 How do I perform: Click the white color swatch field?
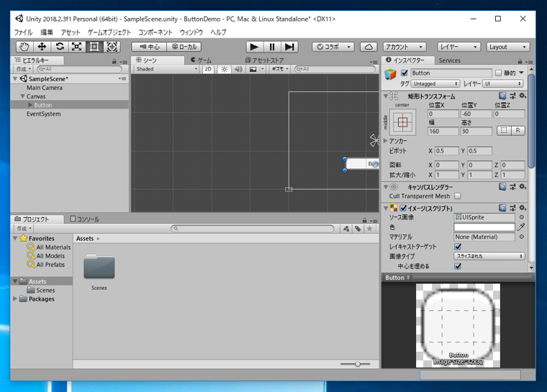pos(484,227)
